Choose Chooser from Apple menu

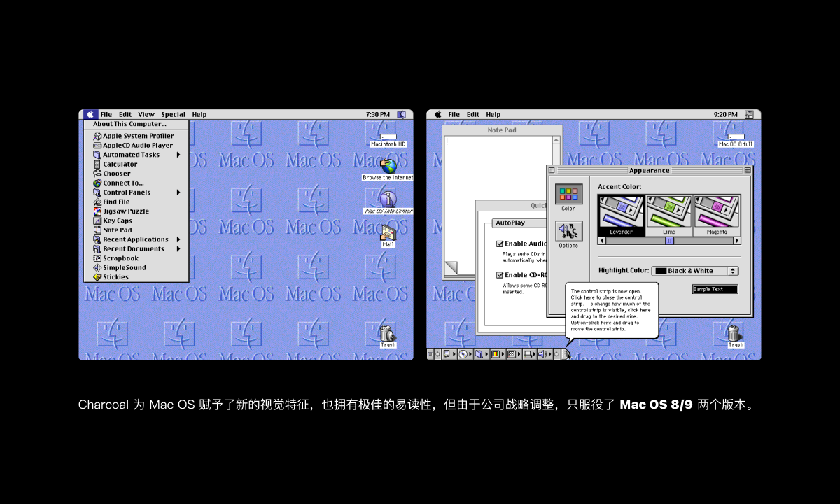[136, 174]
